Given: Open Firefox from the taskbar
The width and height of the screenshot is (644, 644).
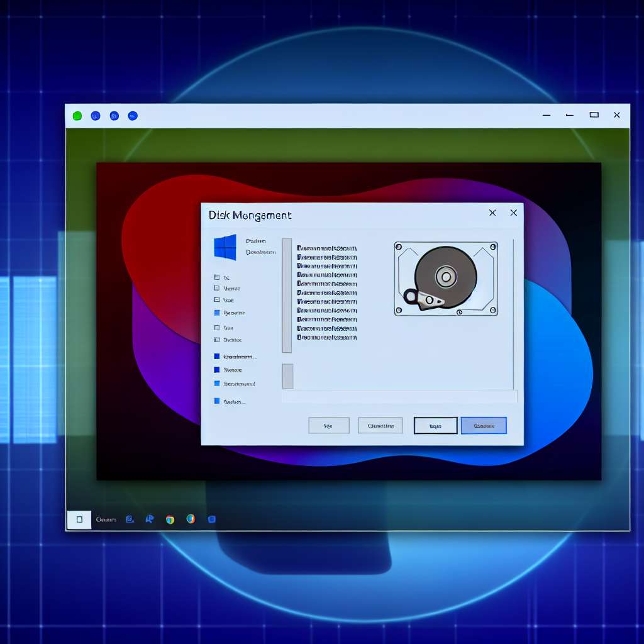Looking at the screenshot, I should pos(191,519).
